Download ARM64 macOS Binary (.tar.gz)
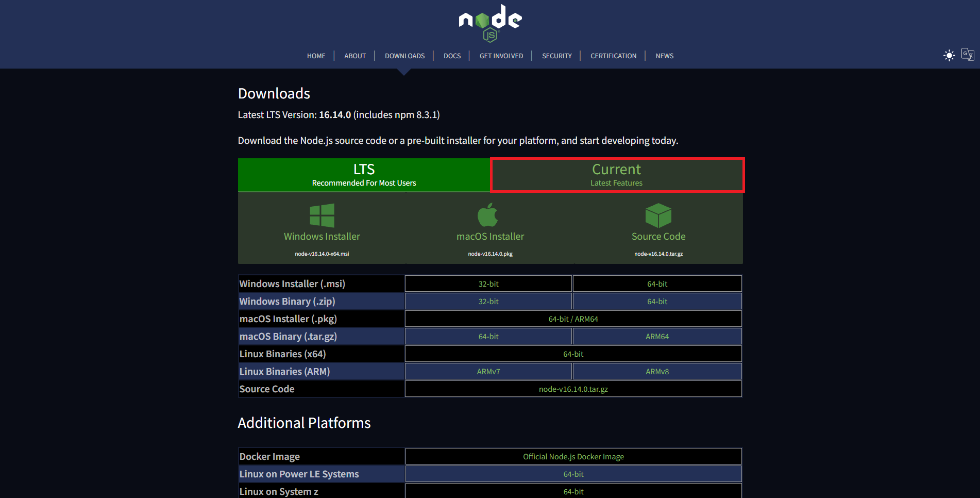This screenshot has width=980, height=498. [x=657, y=336]
